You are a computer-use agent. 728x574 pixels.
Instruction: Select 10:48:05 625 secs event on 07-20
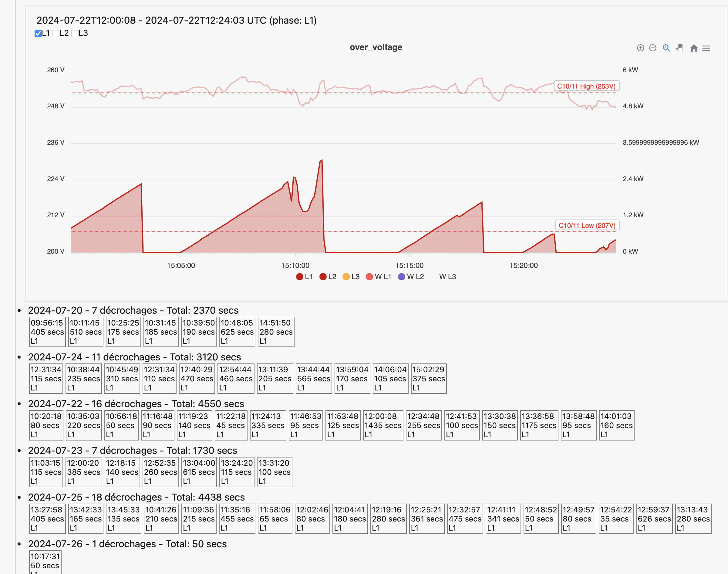coord(237,332)
